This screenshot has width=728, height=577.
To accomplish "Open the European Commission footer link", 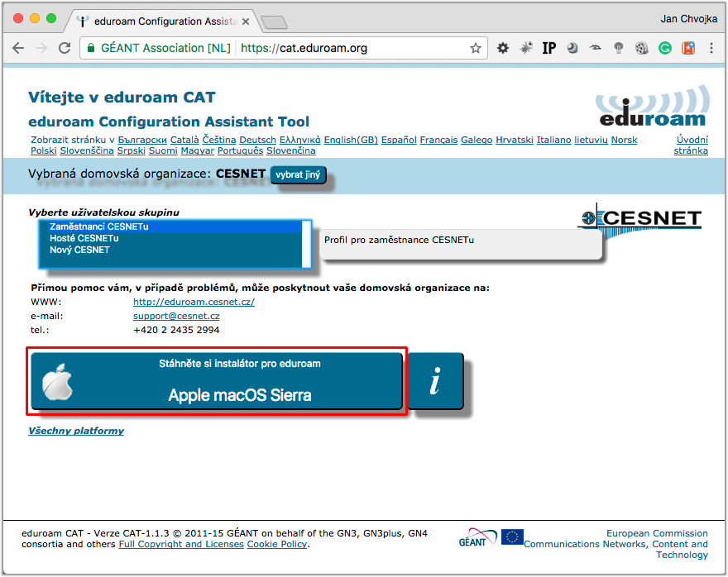I will [x=616, y=544].
